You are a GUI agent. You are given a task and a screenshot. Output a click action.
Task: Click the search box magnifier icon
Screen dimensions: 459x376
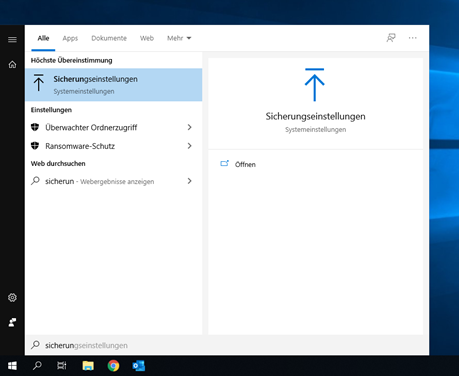click(x=35, y=345)
